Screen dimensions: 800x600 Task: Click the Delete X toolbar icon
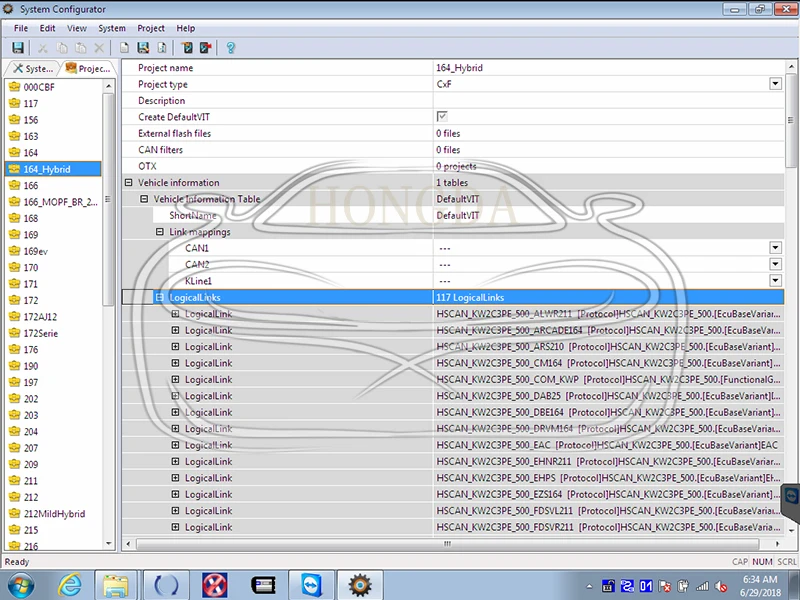point(99,48)
